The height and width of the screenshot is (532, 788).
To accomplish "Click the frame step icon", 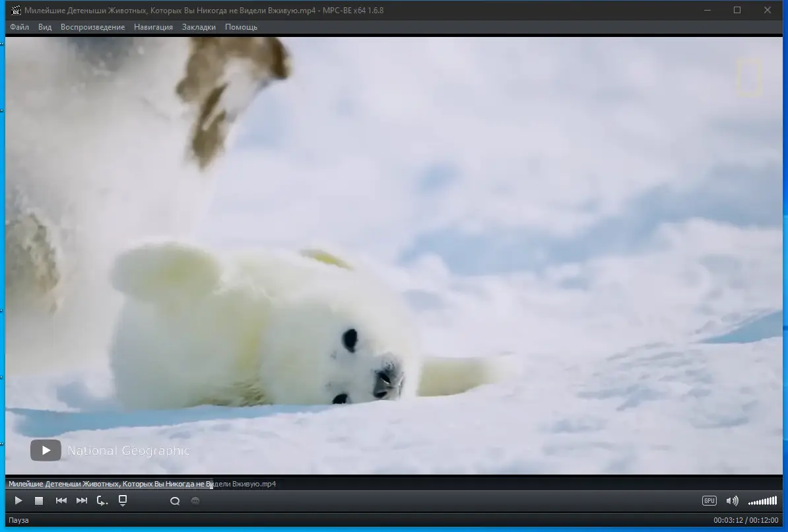I will click(x=102, y=500).
